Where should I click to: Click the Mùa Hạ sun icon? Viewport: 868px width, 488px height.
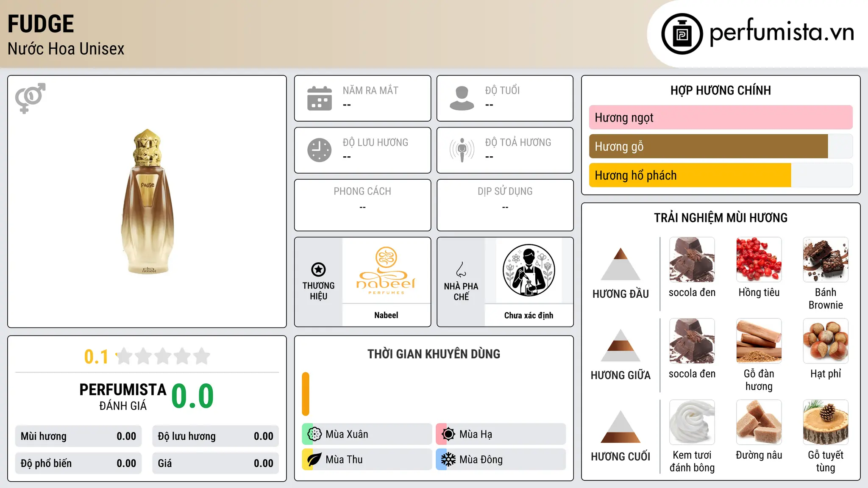(448, 434)
